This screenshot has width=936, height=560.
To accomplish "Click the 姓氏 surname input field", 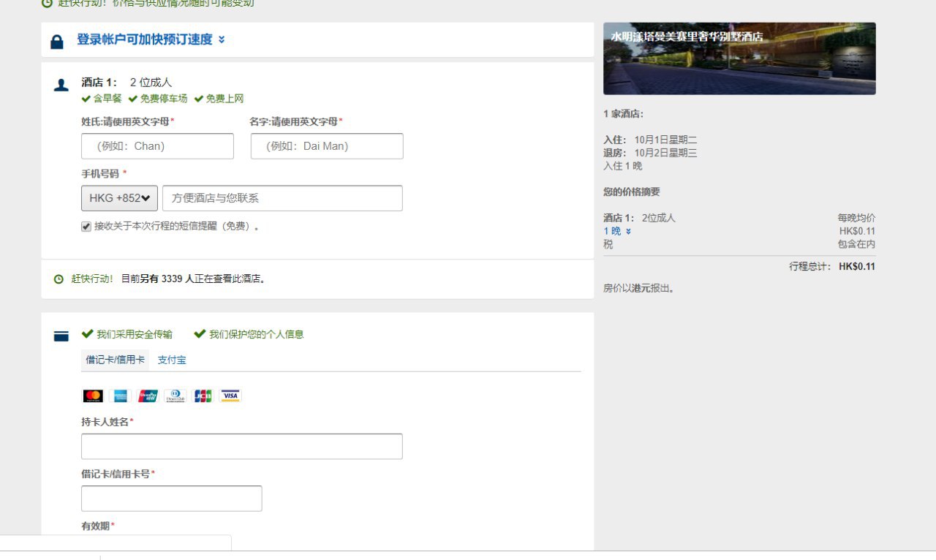I will click(x=157, y=146).
